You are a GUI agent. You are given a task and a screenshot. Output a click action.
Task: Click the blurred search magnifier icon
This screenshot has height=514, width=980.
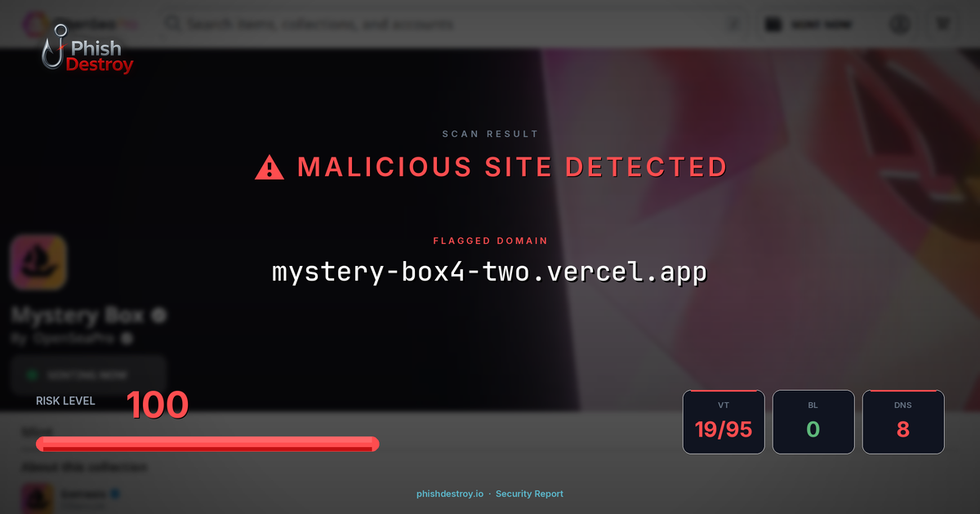[x=173, y=24]
